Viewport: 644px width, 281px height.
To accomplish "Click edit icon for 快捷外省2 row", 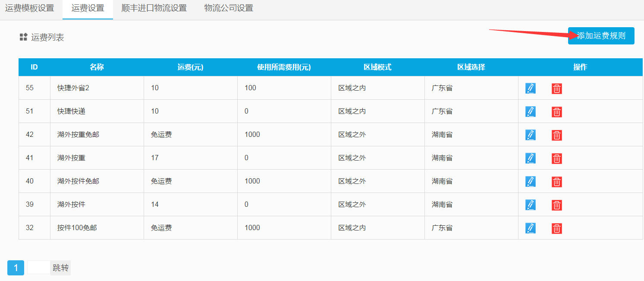I will pyautogui.click(x=531, y=88).
